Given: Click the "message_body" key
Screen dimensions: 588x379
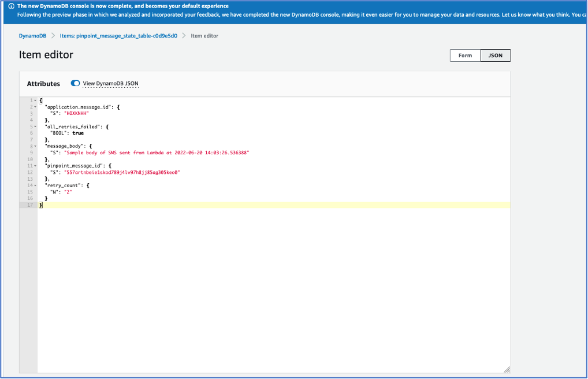Looking at the screenshot, I should [x=64, y=146].
